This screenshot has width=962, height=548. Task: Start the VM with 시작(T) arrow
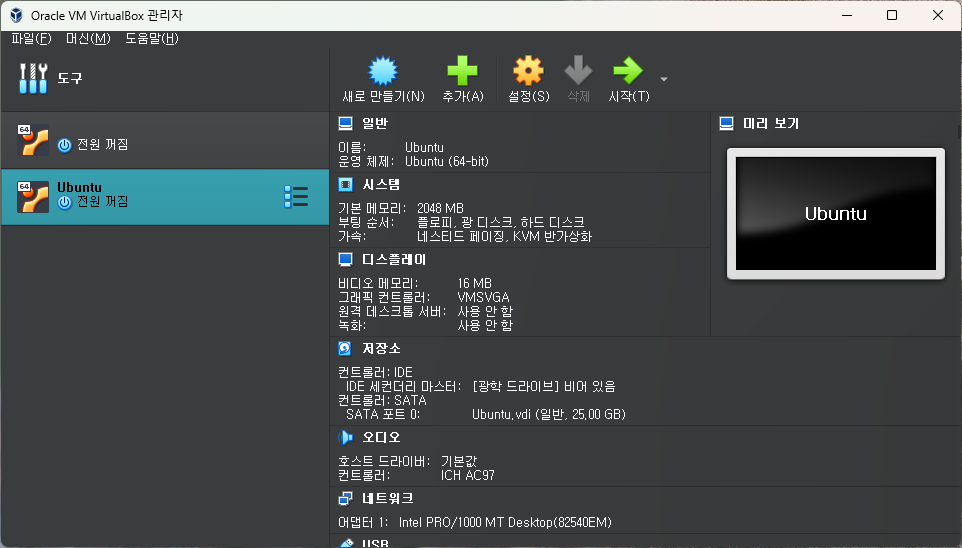point(628,71)
